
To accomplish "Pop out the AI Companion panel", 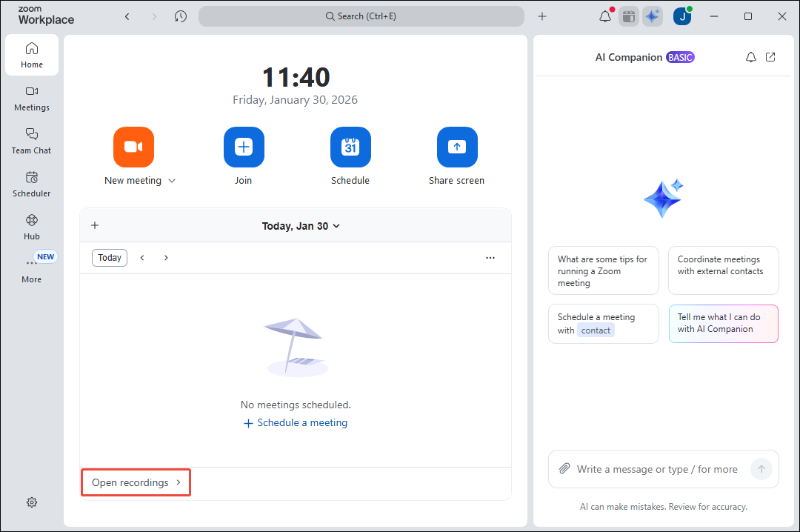I will coord(770,57).
